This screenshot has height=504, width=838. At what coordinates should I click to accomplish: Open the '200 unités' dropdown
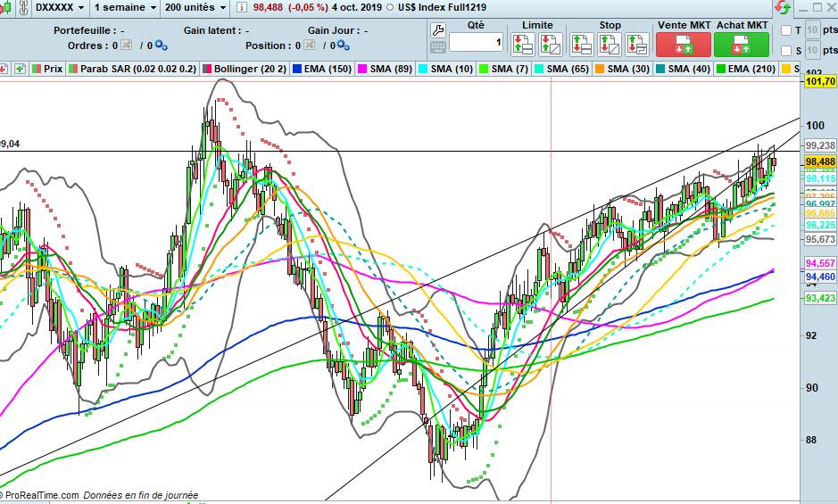point(194,7)
